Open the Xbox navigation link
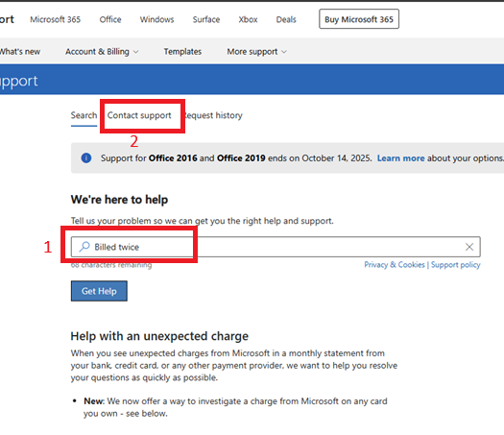The height and width of the screenshot is (435, 504). coord(248,19)
